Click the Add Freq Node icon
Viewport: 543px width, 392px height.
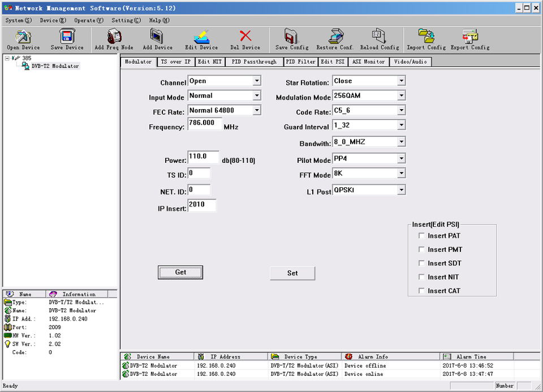pos(114,37)
